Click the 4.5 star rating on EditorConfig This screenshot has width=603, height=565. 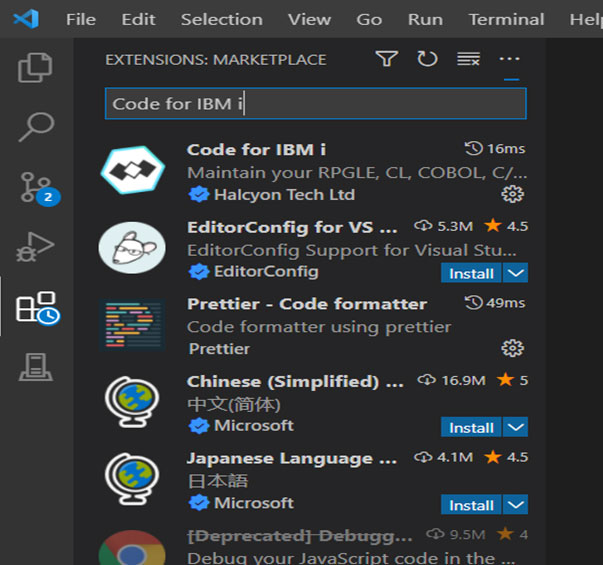click(506, 226)
